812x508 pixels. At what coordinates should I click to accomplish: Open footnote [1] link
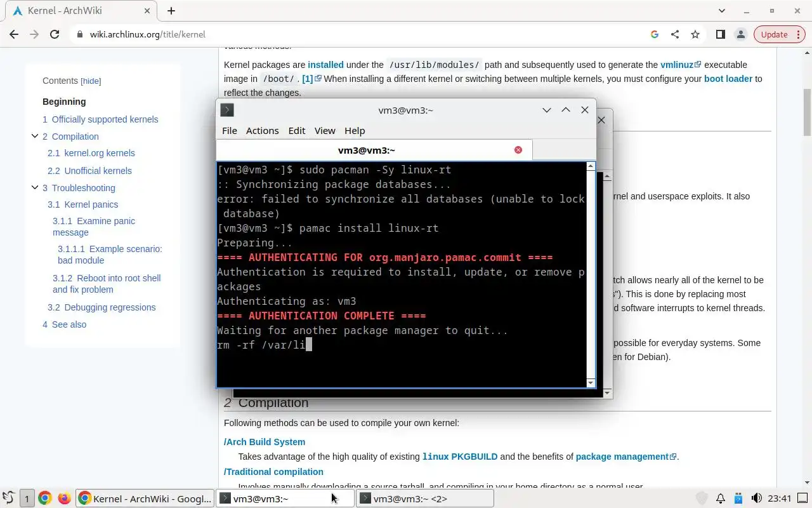(311, 79)
